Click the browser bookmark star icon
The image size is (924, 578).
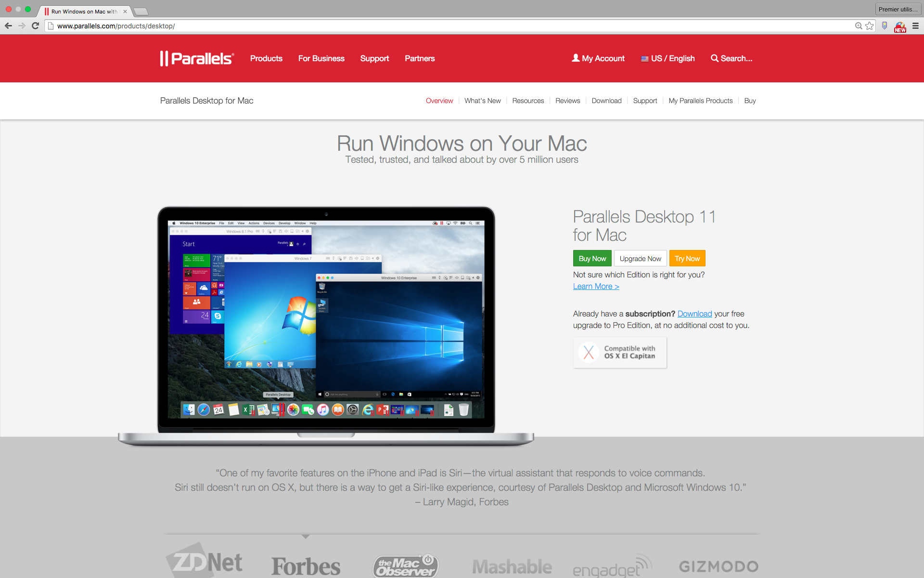point(869,26)
